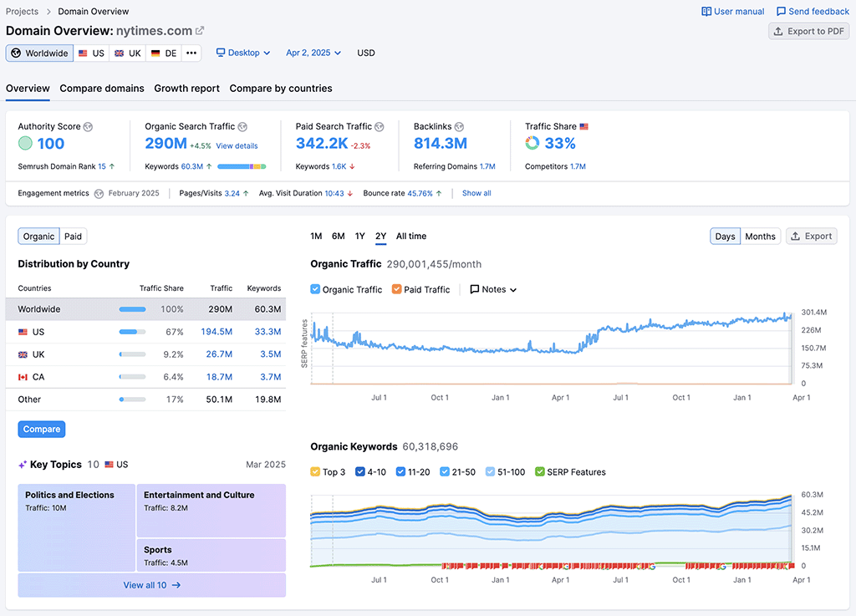Viewport: 856px width, 616px height.
Task: Open the Politics and Elections topic tile
Action: pyautogui.click(x=76, y=527)
